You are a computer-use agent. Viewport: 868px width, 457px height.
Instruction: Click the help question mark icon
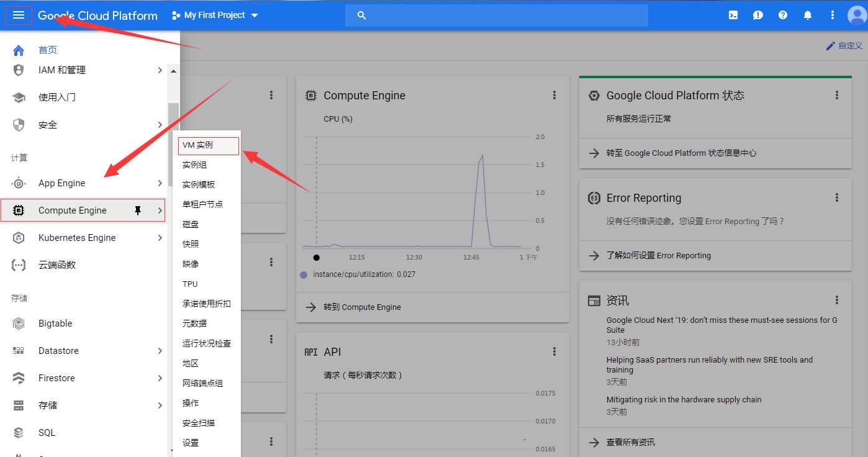783,15
